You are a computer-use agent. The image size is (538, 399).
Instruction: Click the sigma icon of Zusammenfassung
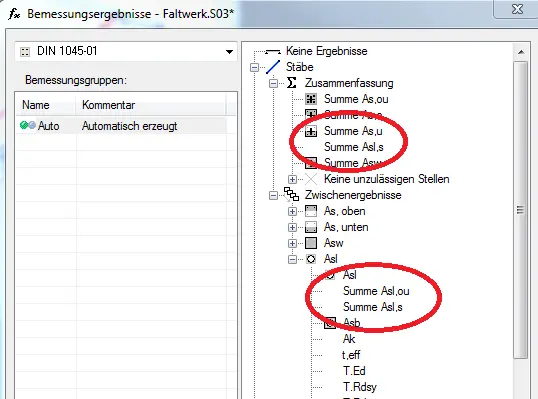292,83
